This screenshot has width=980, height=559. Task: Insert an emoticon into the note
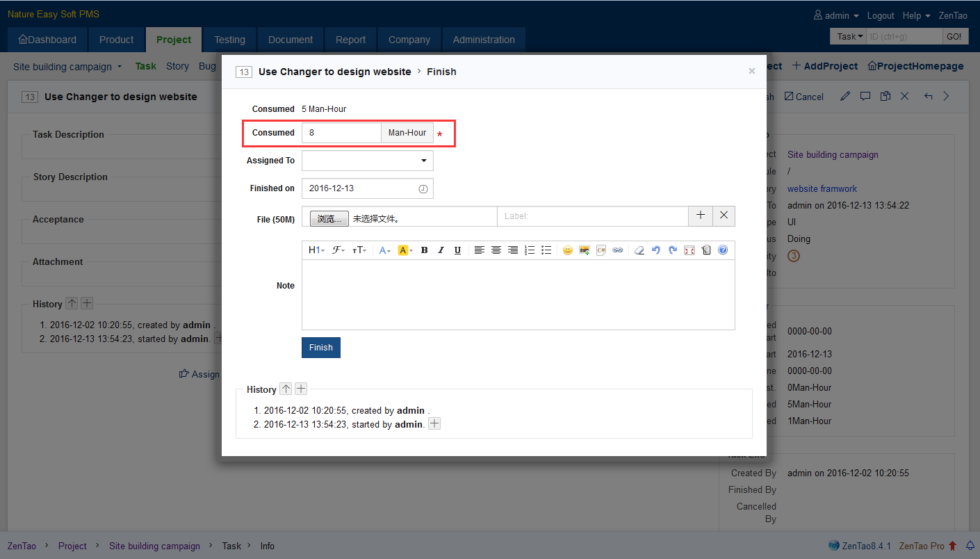click(x=568, y=250)
